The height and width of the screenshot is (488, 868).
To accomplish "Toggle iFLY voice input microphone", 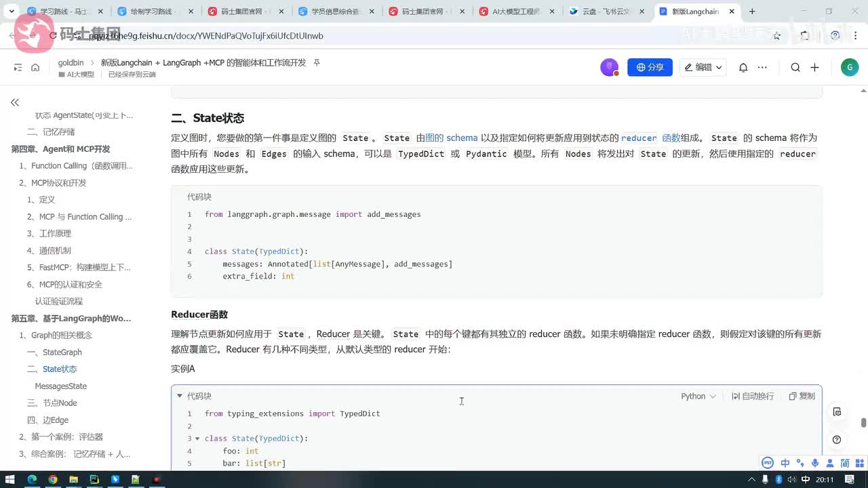I will tap(816, 463).
